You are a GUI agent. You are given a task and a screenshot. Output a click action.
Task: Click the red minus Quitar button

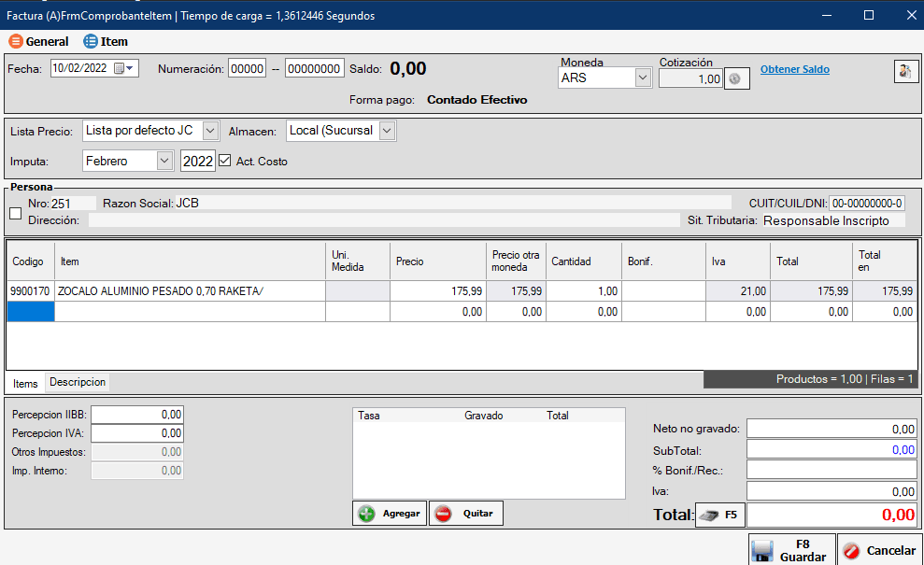tap(465, 514)
